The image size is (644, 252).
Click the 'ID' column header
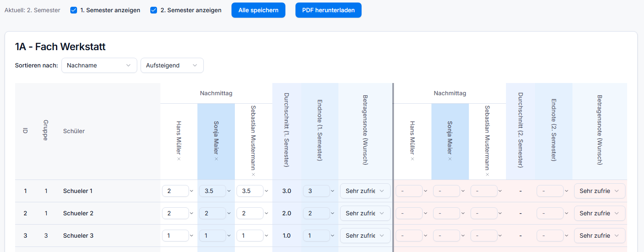coord(25,131)
